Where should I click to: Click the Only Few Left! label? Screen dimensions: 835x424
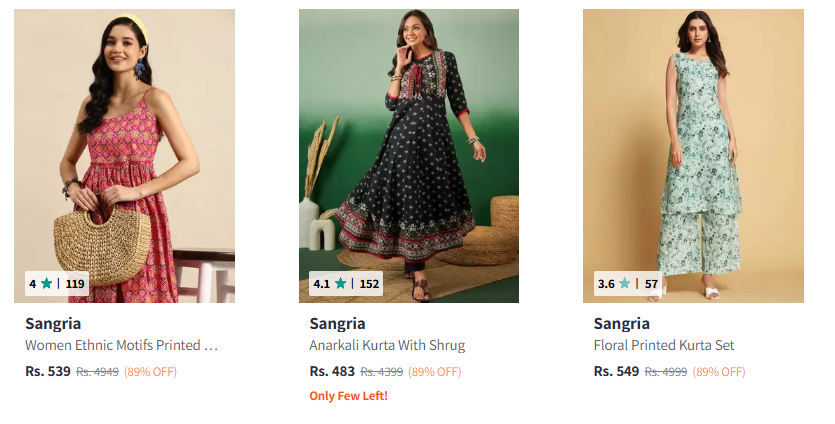point(348,396)
